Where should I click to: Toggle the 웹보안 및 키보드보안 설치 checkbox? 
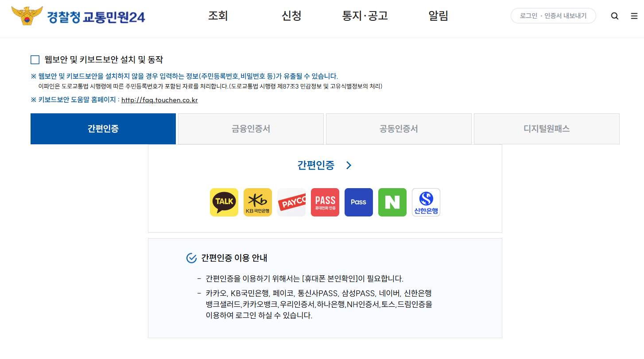point(35,60)
